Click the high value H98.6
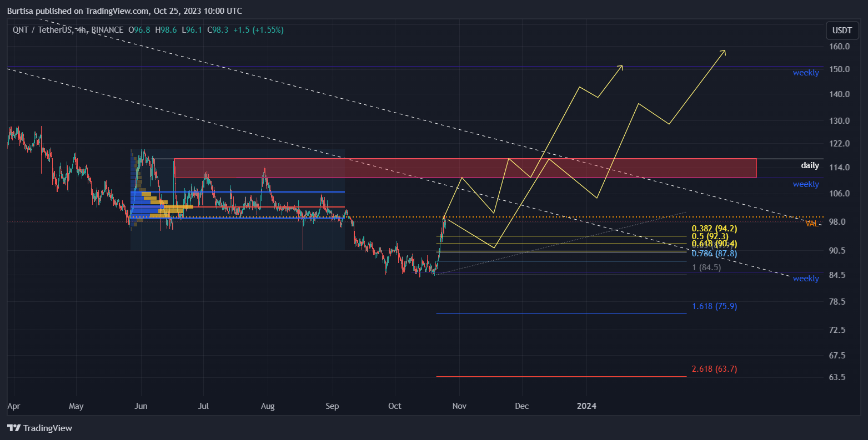Viewport: 868px width, 440px height. pos(165,30)
